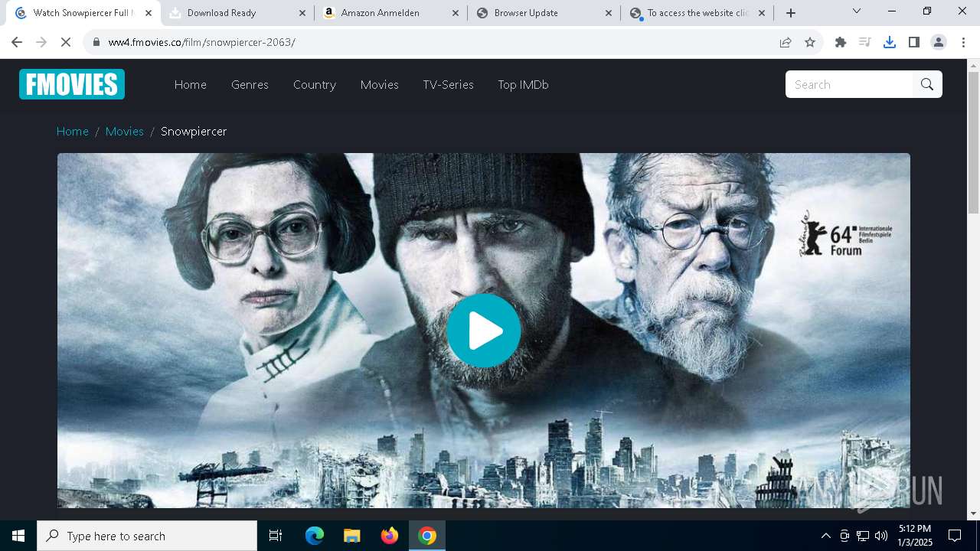Viewport: 980px width, 551px height.
Task: Open media controls icon in toolbar
Action: (x=865, y=42)
